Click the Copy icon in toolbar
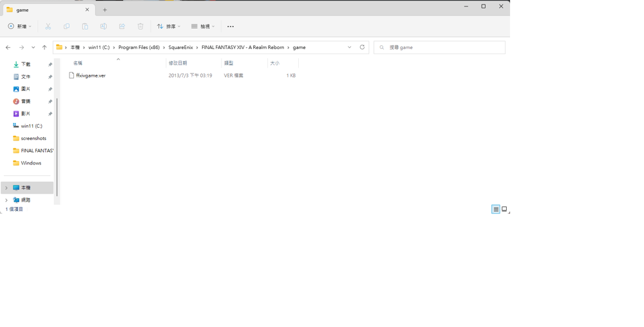Screen dimensions: 644x327 tap(66, 26)
